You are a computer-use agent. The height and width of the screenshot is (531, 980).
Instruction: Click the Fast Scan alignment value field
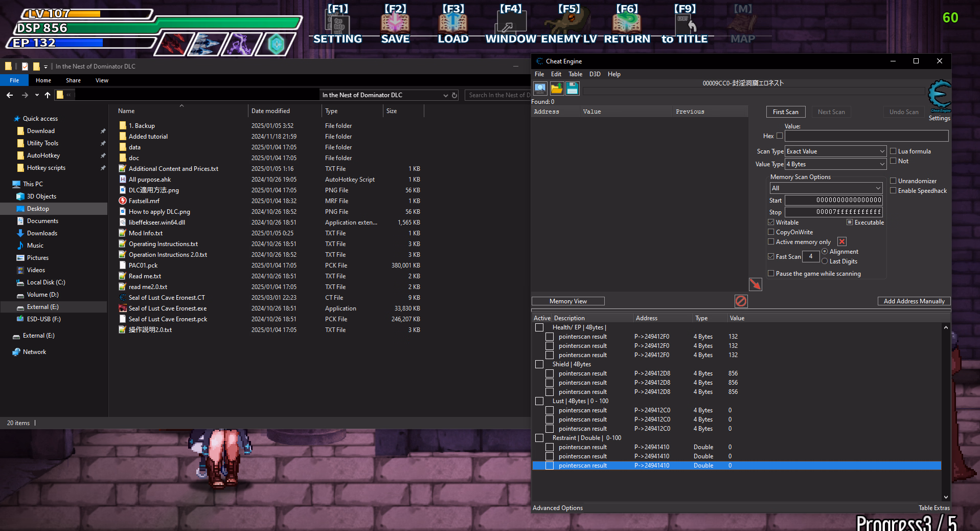(811, 257)
